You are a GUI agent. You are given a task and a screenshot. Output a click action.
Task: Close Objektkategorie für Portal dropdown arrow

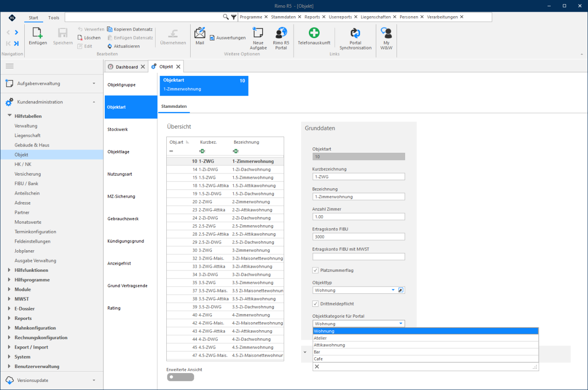[x=401, y=324]
